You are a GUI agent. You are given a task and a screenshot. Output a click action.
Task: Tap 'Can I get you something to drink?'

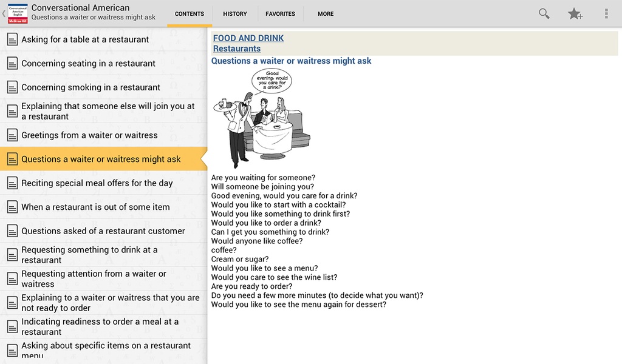click(x=270, y=232)
